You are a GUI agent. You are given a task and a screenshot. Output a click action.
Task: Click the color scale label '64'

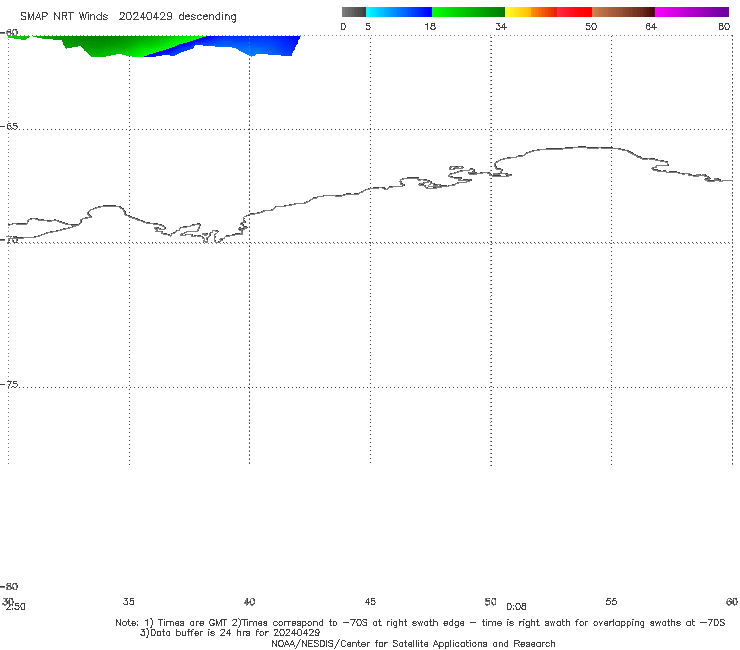coord(651,26)
